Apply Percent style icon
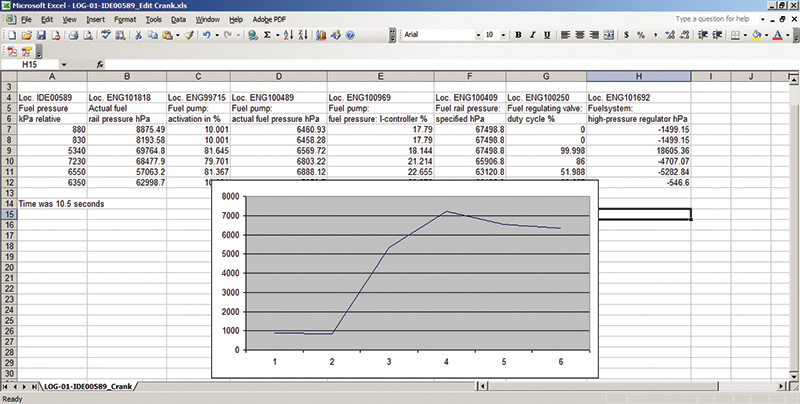Image resolution: width=800 pixels, height=404 pixels. click(x=641, y=35)
